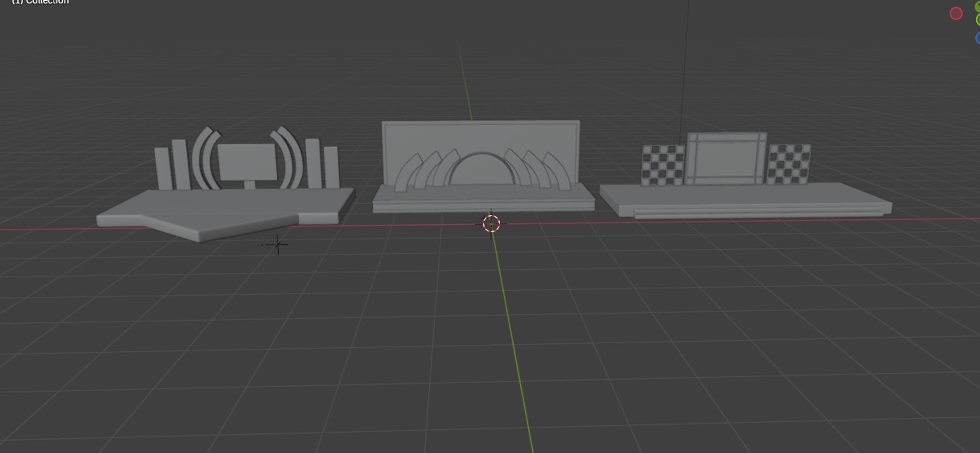The image size is (980, 453).
Task: Click the rectangular screen on the left stage
Action: [x=248, y=162]
